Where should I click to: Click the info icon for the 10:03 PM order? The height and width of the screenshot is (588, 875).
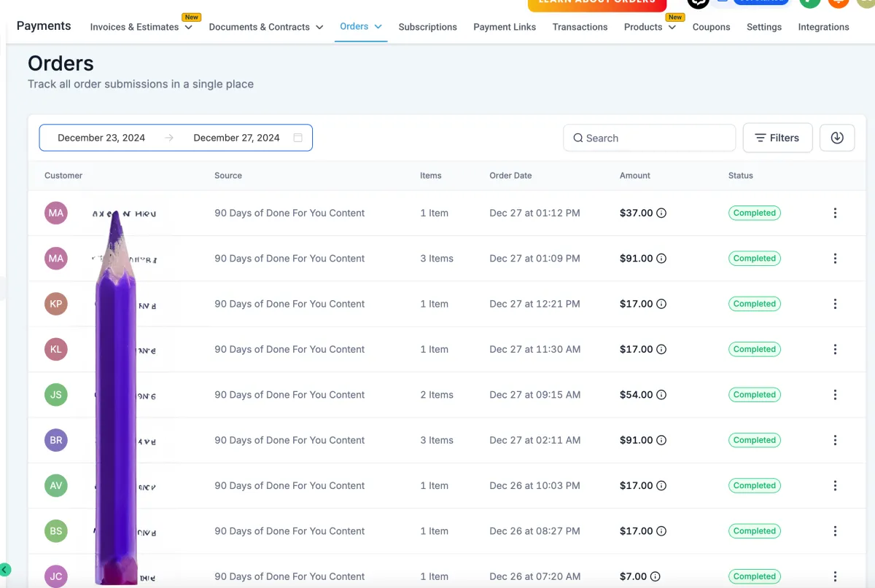point(661,486)
